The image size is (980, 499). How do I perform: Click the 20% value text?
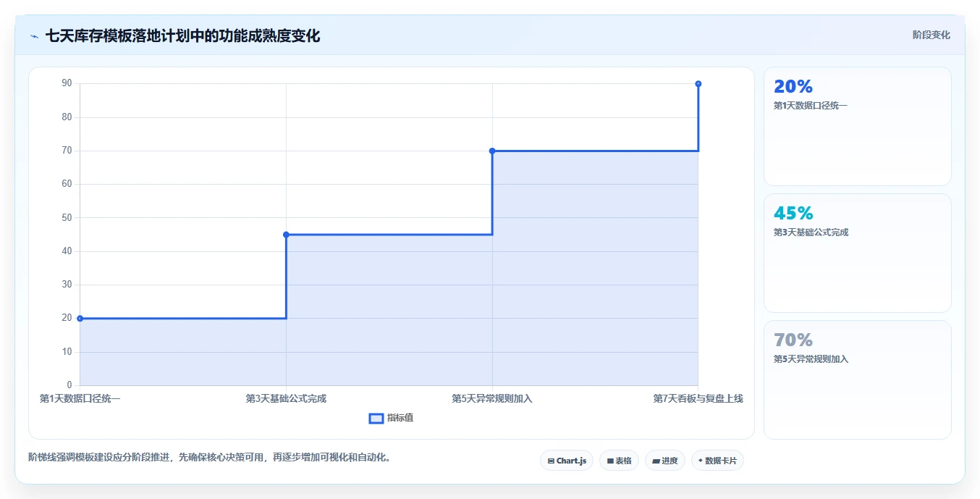tap(793, 87)
